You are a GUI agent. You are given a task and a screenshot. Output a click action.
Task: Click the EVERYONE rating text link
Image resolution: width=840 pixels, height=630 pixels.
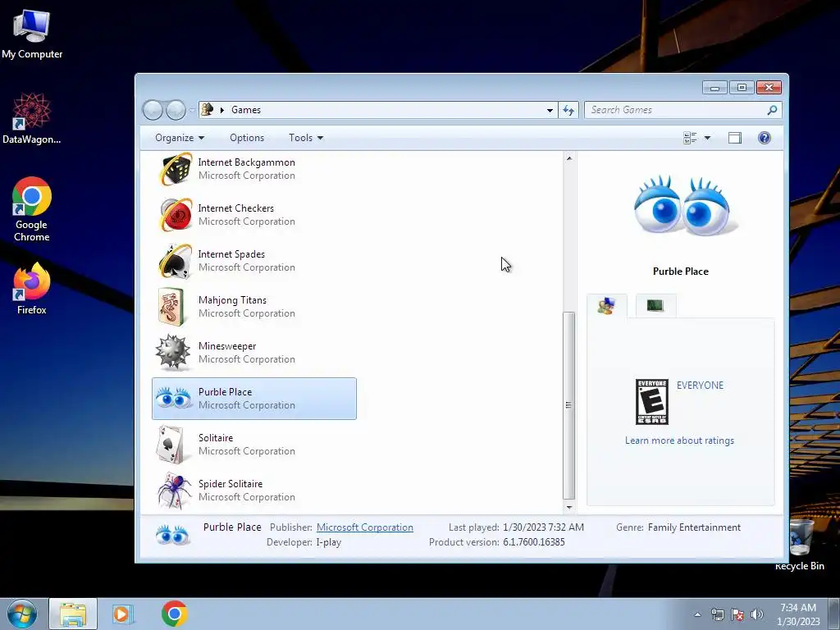click(700, 386)
